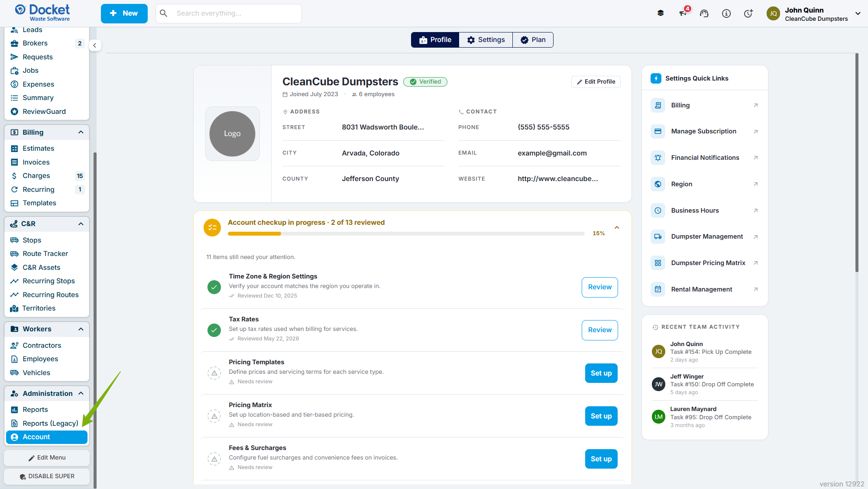Collapse the sidebar with the arrow button

(x=95, y=45)
